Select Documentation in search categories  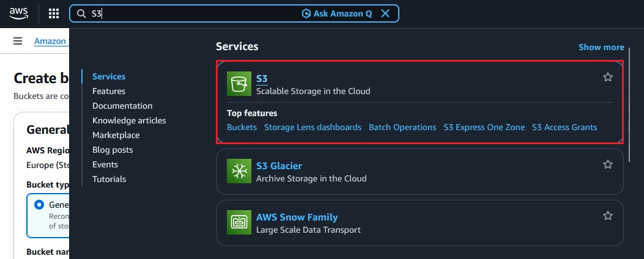pyautogui.click(x=122, y=106)
